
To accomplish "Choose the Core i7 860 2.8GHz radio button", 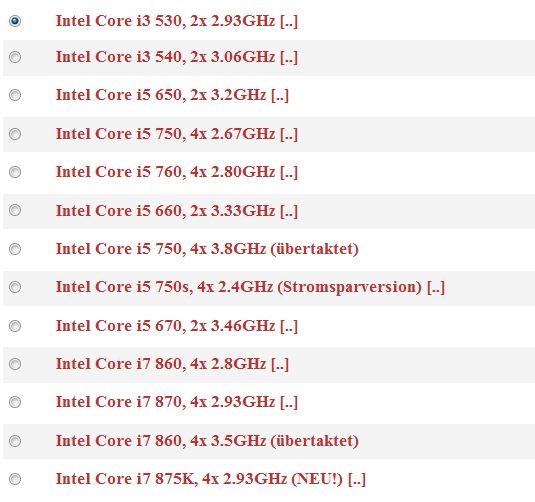I will coord(15,364).
